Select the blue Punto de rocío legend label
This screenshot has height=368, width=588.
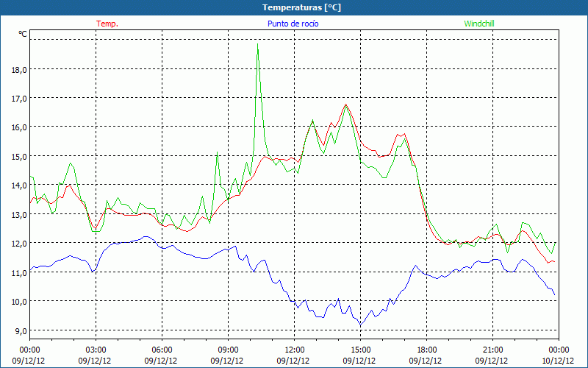[x=293, y=24]
